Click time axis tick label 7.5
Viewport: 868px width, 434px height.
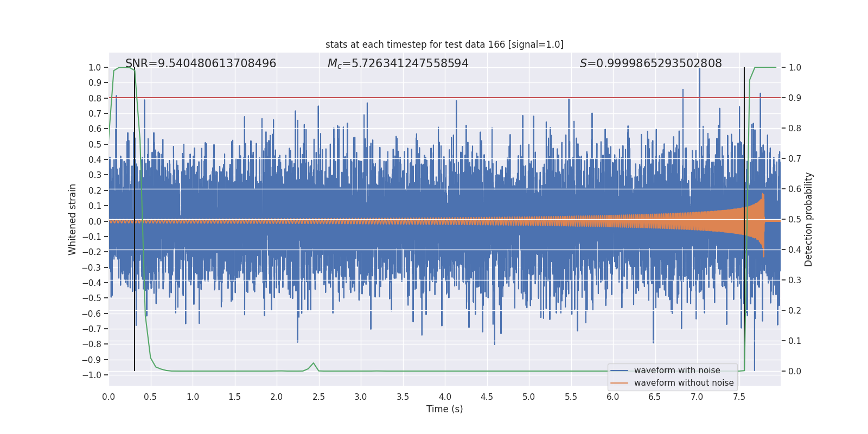click(739, 397)
